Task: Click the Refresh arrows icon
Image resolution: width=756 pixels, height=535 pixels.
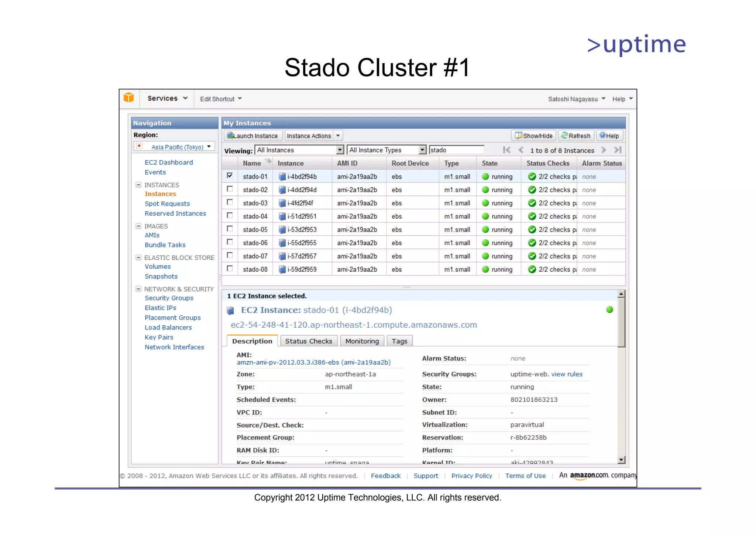Action: (564, 136)
